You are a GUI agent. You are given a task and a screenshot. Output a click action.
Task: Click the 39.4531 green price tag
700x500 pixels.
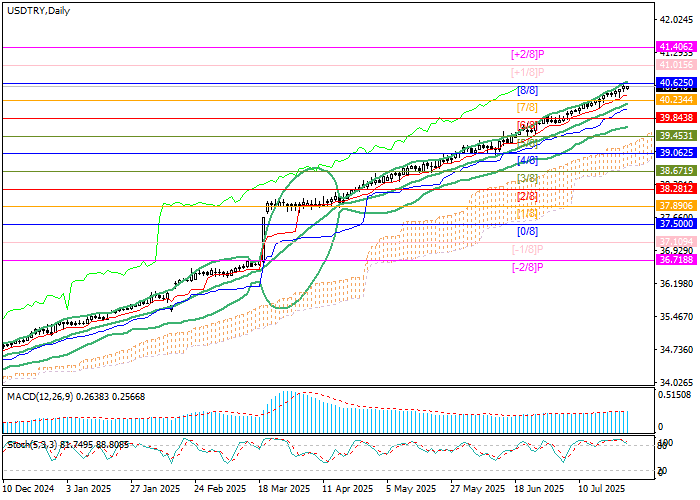coord(676,135)
